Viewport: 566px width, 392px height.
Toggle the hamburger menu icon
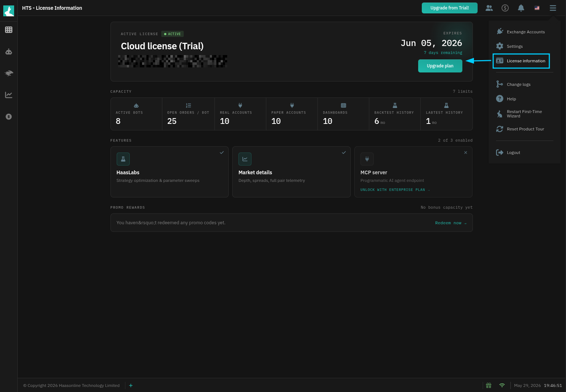(553, 8)
